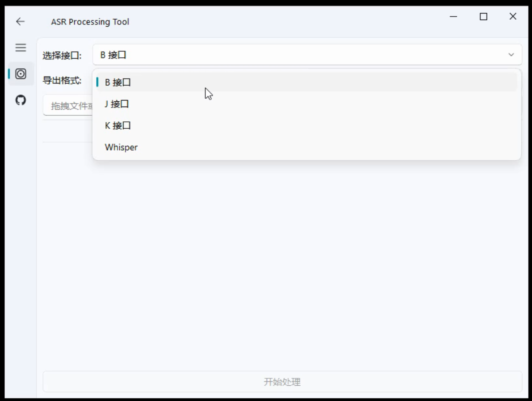The height and width of the screenshot is (401, 532).
Task: Open the ASR processing sidebar page
Action: 21,74
